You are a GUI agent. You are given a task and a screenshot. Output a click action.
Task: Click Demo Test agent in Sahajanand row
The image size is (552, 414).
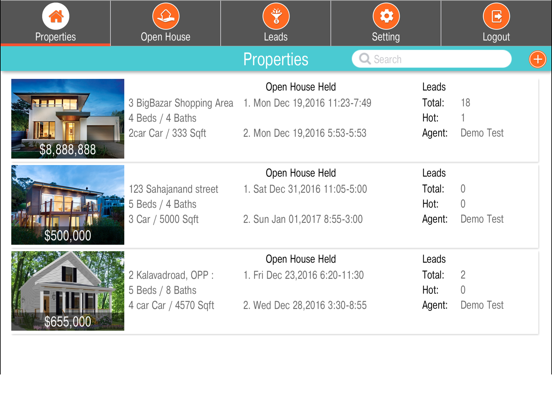click(x=482, y=219)
